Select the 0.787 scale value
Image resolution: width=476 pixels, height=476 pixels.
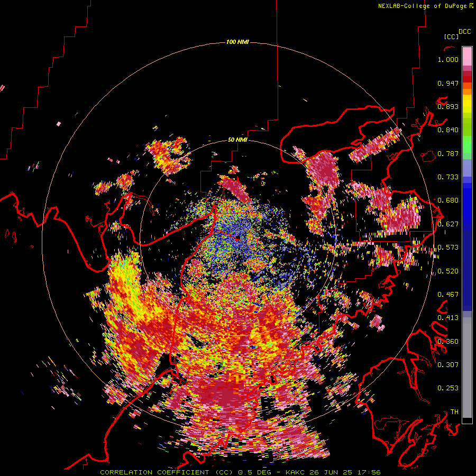click(x=448, y=153)
